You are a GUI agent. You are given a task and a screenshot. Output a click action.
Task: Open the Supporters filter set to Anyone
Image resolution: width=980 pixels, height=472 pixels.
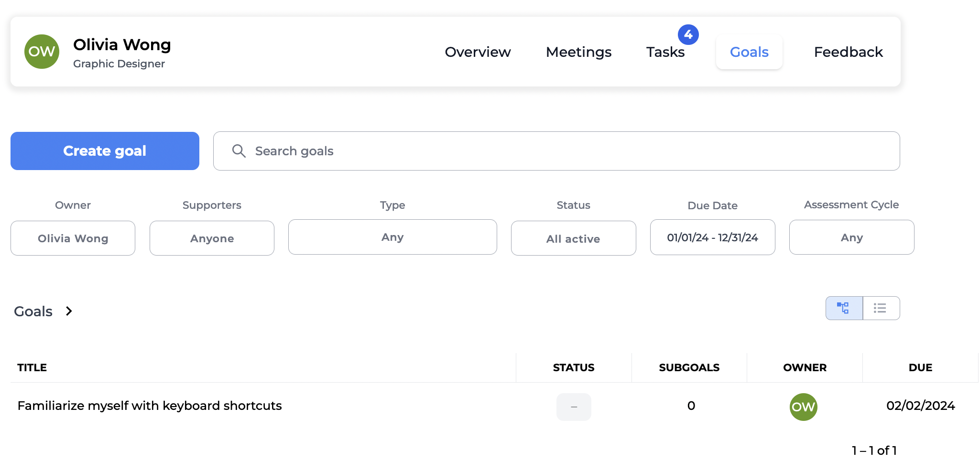click(212, 238)
